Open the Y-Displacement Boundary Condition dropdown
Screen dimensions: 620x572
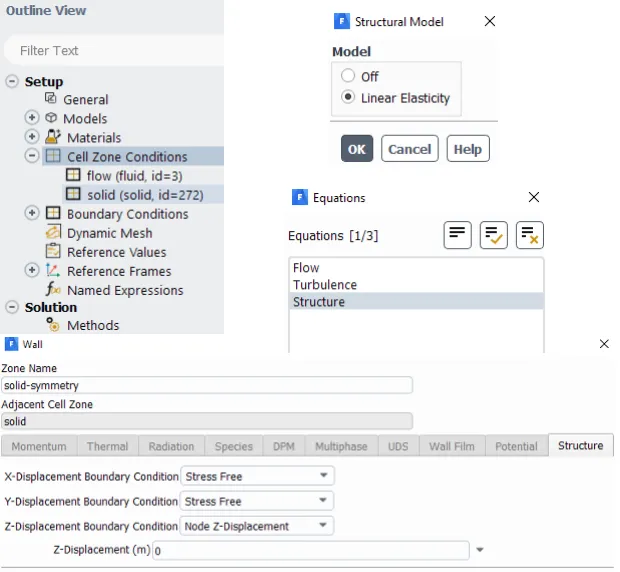pyautogui.click(x=257, y=501)
